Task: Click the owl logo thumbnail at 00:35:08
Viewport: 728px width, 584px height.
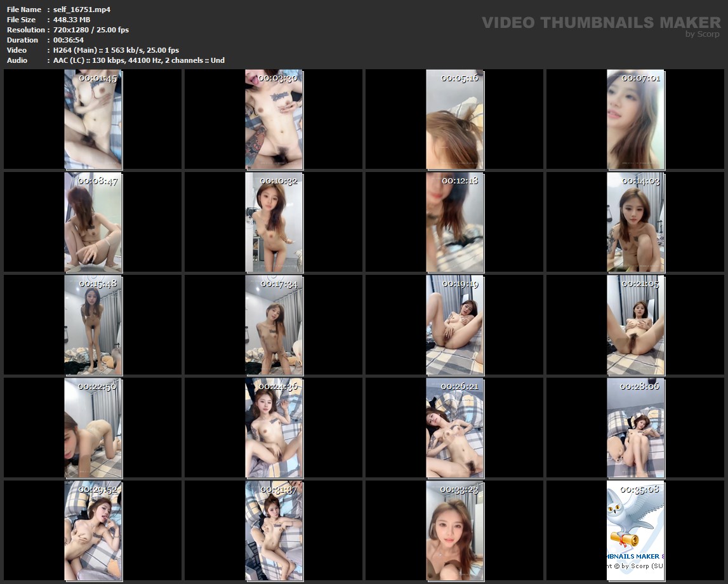Action: [x=635, y=530]
